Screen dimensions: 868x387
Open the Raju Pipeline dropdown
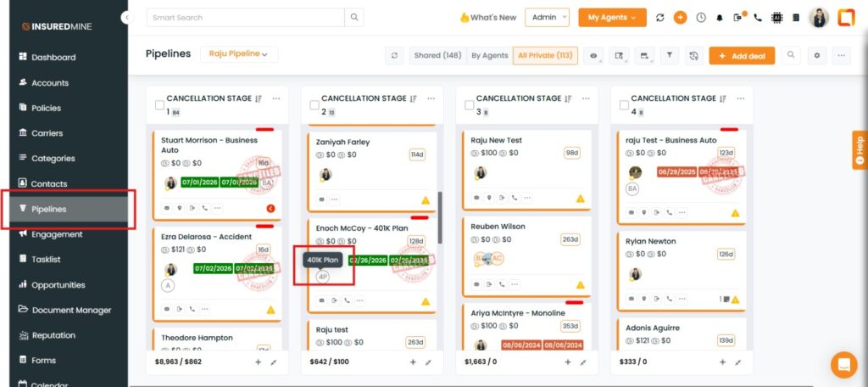coord(238,53)
